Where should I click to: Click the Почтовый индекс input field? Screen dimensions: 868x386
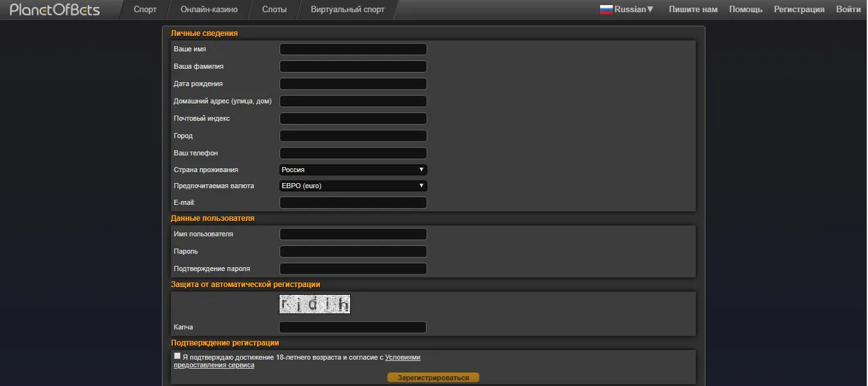[x=353, y=119]
